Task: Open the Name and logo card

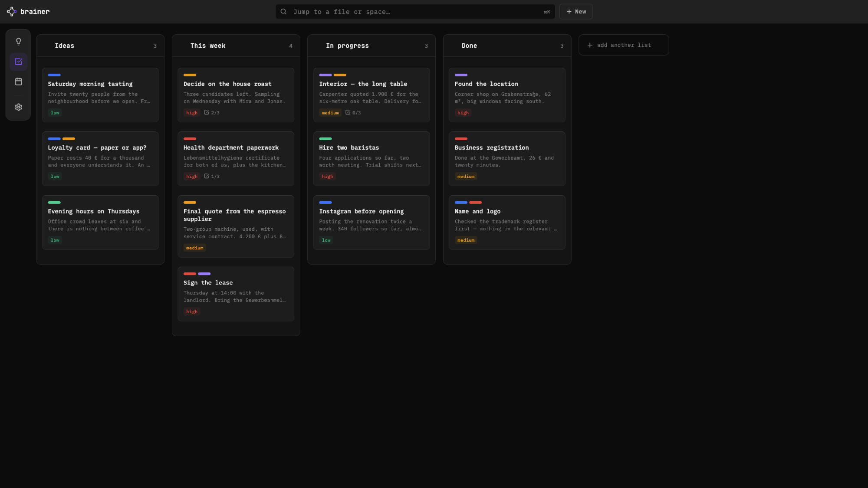Action: coord(507,223)
